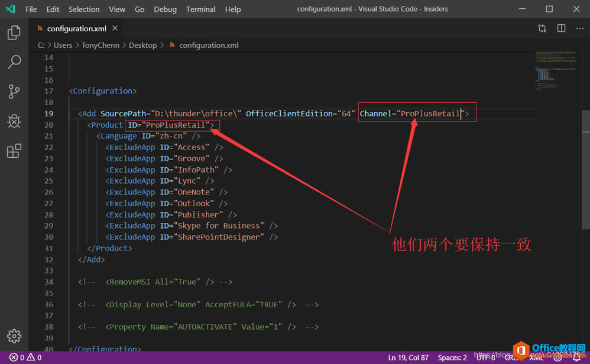Image resolution: width=590 pixels, height=364 pixels.
Task: Click the Open Changes compare icon
Action: 542,28
